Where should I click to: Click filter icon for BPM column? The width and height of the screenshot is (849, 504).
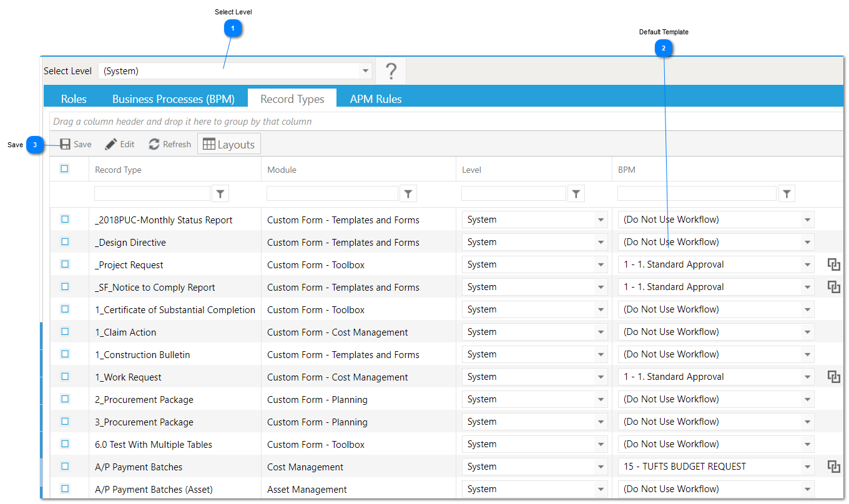pyautogui.click(x=787, y=194)
